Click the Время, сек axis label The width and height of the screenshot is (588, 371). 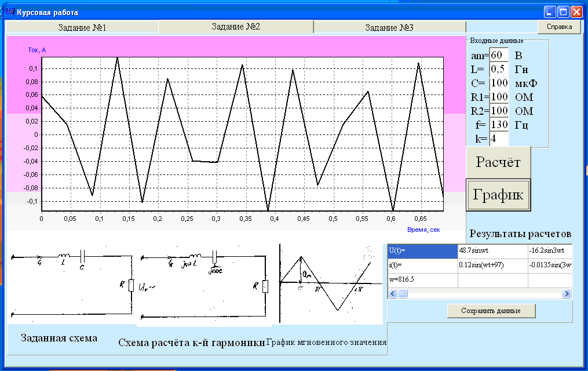423,230
